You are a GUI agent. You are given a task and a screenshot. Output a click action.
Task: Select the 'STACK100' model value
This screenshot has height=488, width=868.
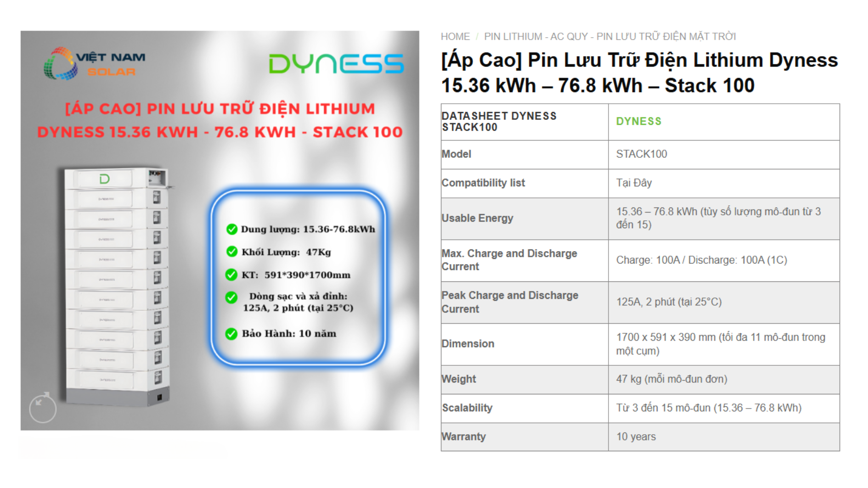pyautogui.click(x=642, y=154)
